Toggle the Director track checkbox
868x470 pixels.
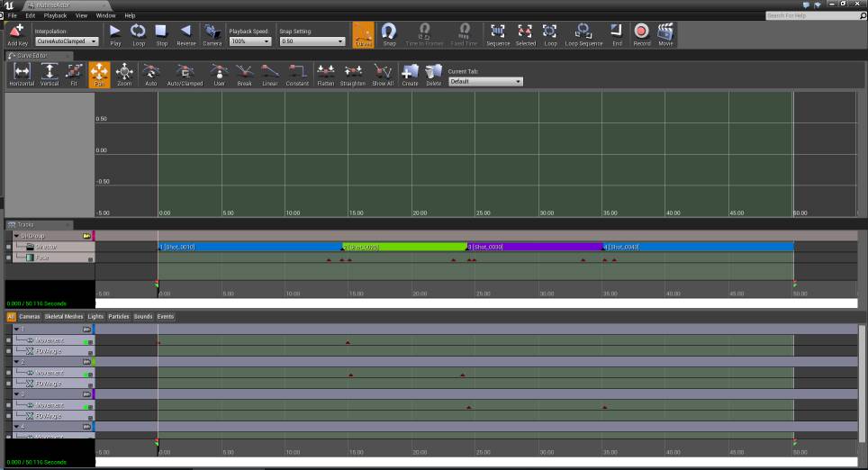(8, 247)
